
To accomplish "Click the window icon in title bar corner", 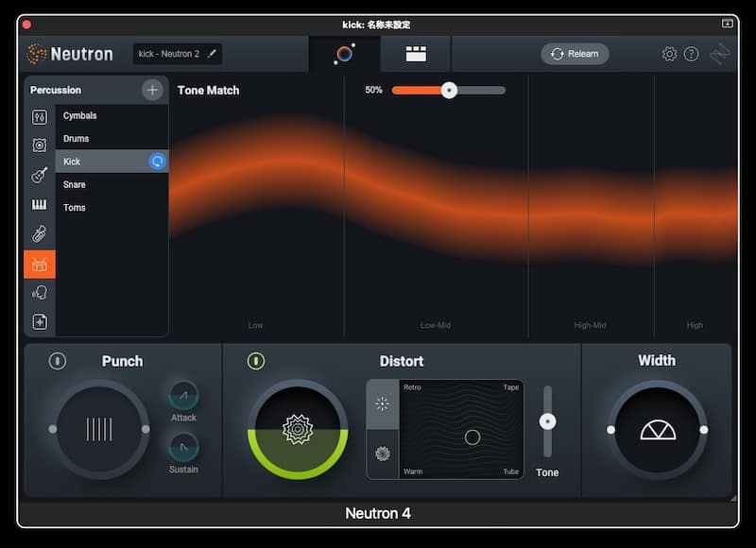I will coord(727,23).
